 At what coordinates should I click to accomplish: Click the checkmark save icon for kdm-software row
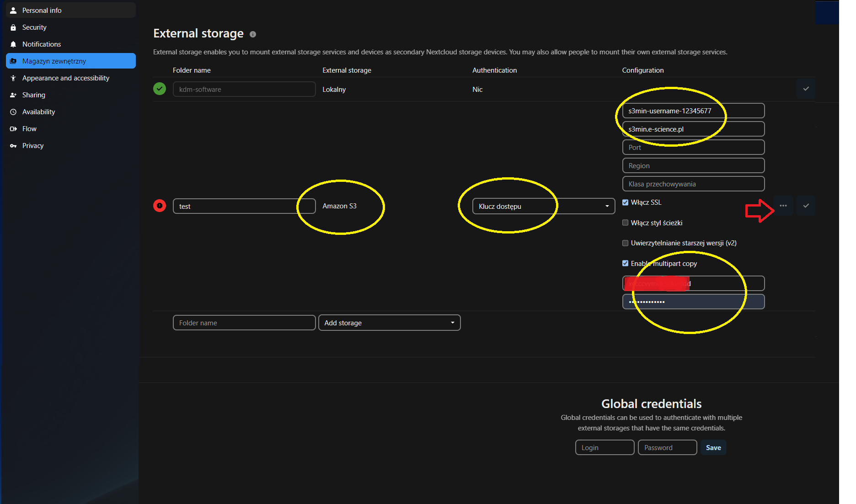[x=806, y=89]
